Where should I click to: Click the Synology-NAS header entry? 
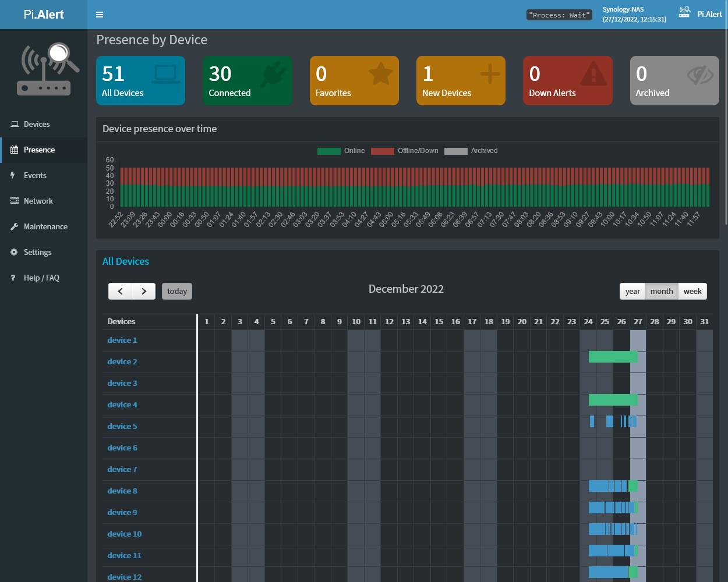point(634,14)
